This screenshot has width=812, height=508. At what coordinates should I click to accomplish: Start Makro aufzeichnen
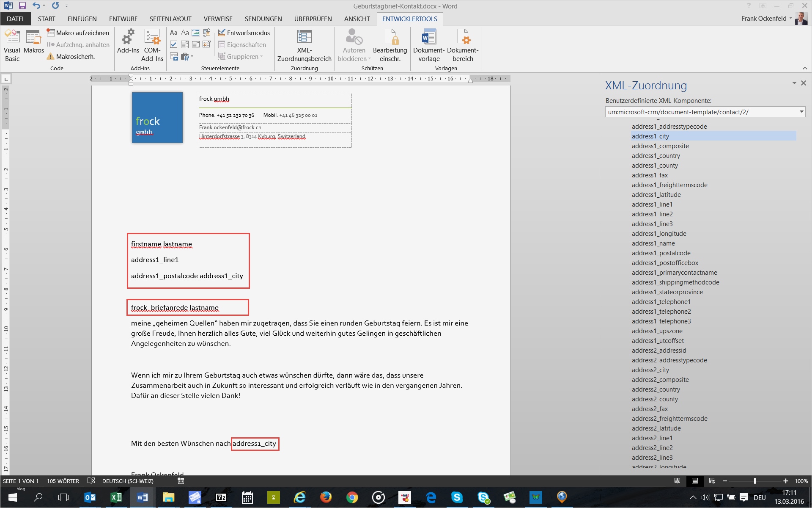coord(78,32)
